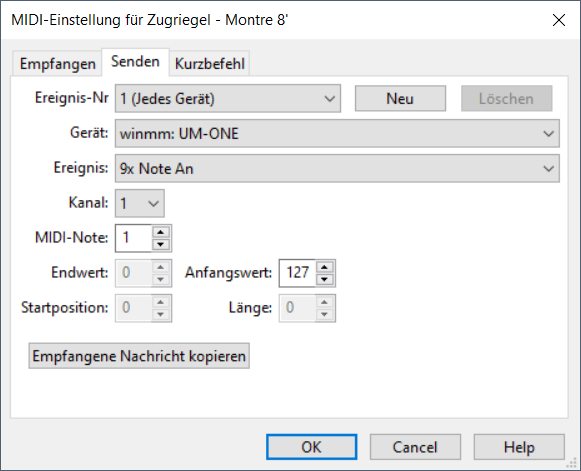
Task: Click Empfangene Nachricht kopieren button
Action: tap(139, 356)
